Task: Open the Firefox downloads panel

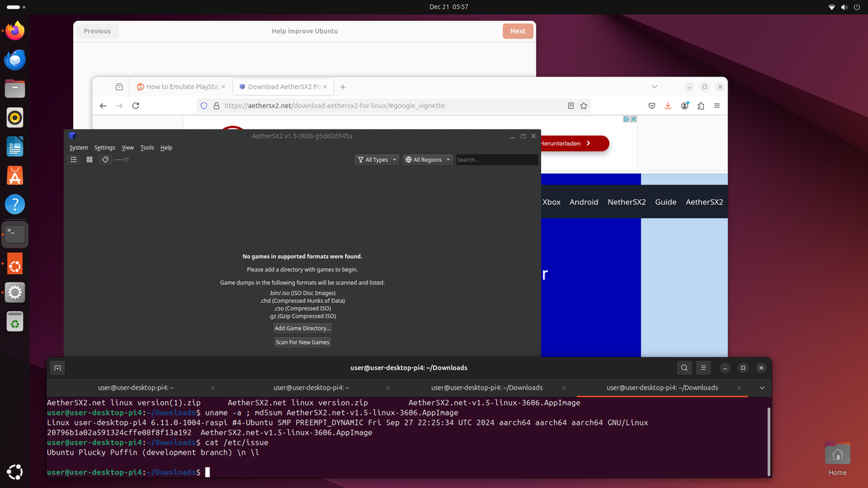Action: 668,106
